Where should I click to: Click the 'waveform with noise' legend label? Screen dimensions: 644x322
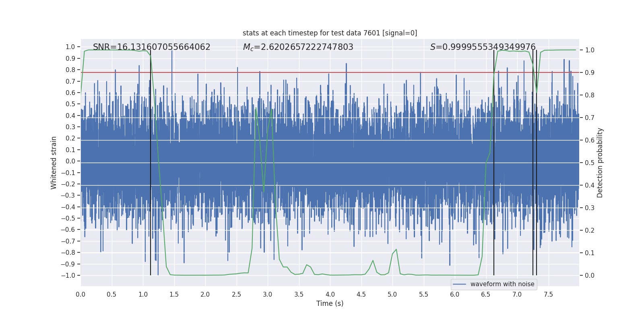502,284
